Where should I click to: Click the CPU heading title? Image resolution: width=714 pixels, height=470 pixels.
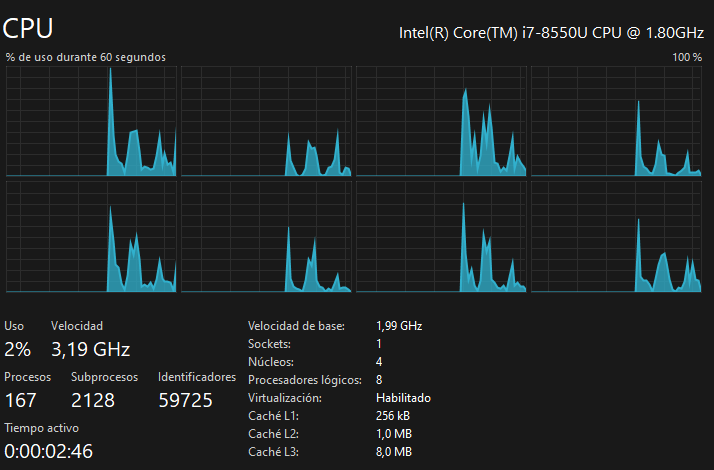tap(29, 27)
